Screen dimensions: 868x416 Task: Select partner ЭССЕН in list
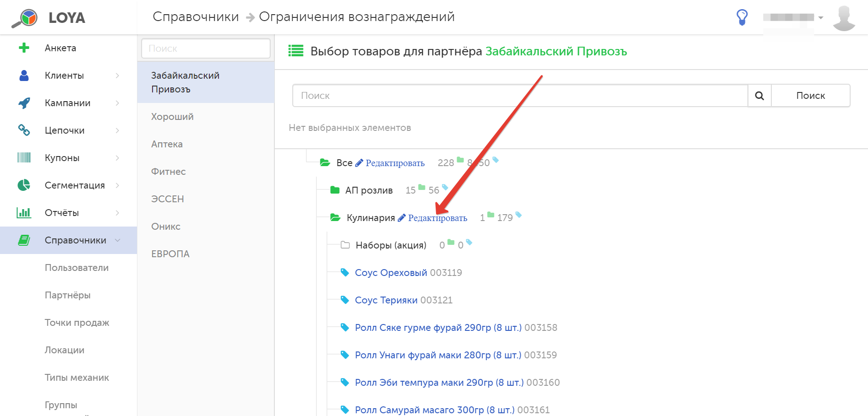click(x=206, y=199)
